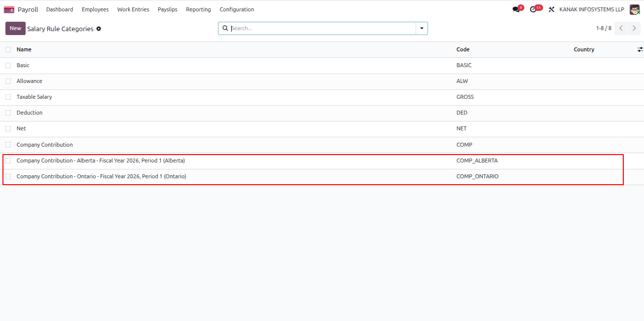Check the Allowance row checkbox
644x321 pixels.
(x=8, y=81)
